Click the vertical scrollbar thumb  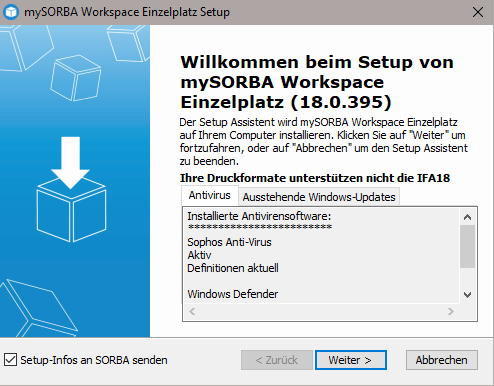467,246
